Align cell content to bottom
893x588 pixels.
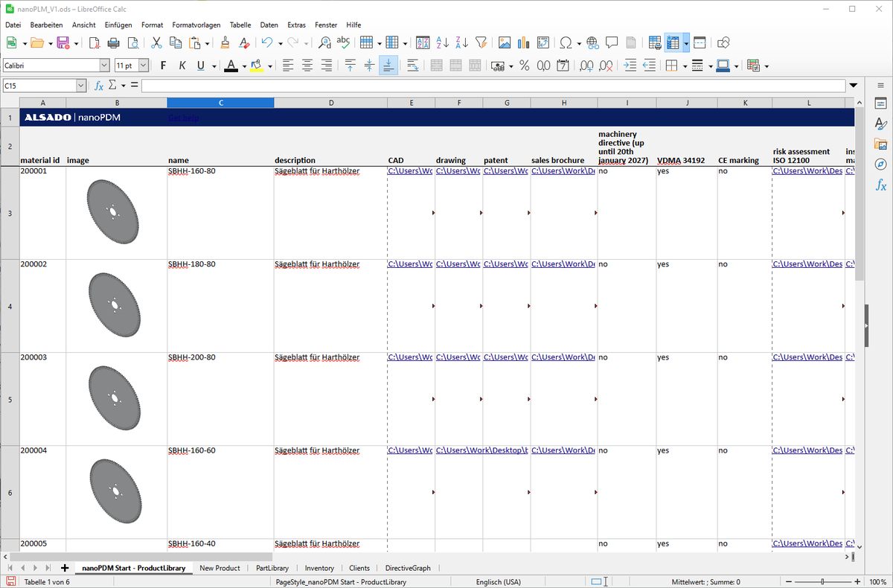pos(388,65)
